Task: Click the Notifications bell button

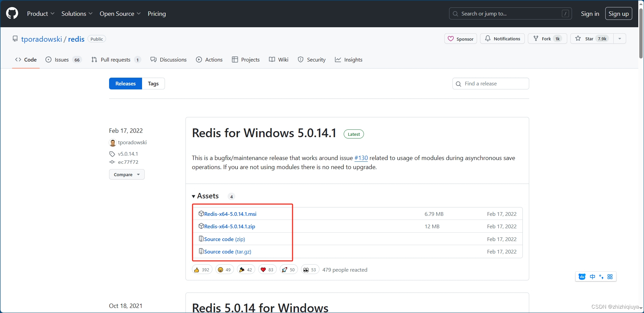Action: point(502,39)
